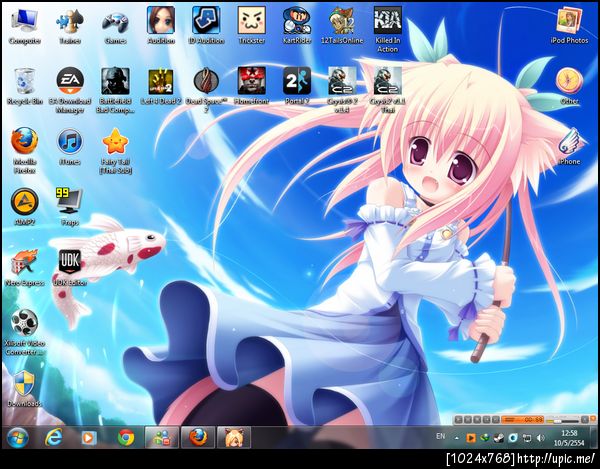The width and height of the screenshot is (600, 469).
Task: Select the Fairy Tail [Thai Sub] star icon
Action: (115, 151)
